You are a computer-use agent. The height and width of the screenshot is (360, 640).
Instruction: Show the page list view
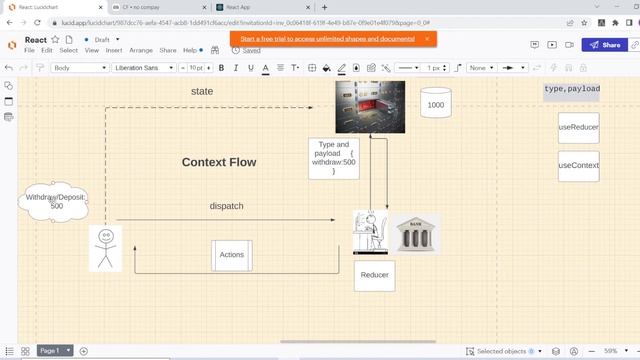[9, 351]
